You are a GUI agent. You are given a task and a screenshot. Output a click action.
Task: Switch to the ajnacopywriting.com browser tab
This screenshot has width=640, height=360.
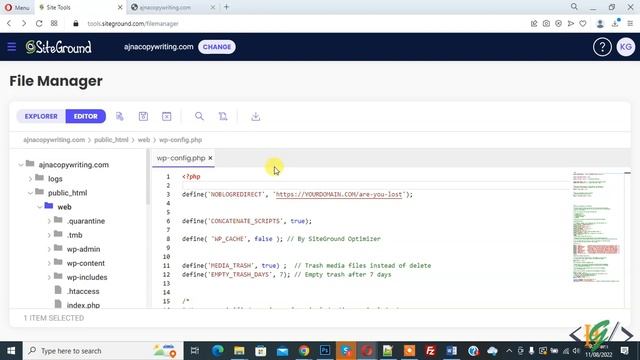173,7
